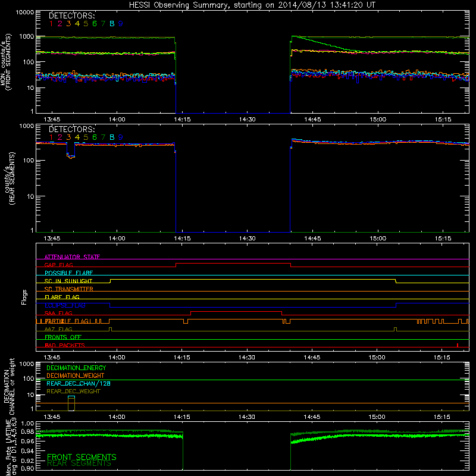Click the FRONTS_OFF flag label

(63, 337)
